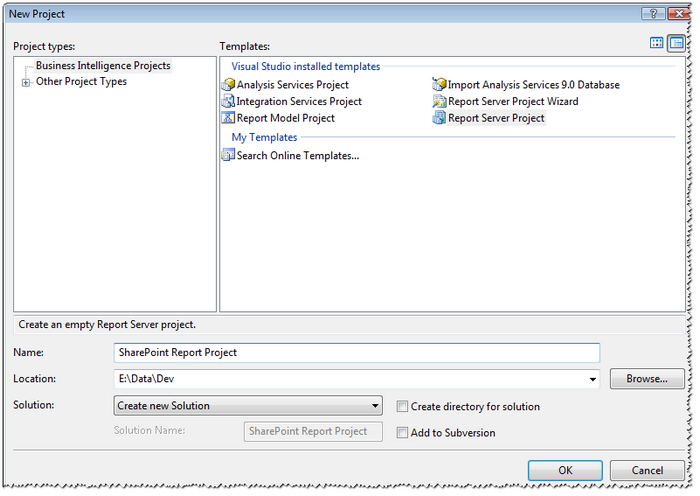This screenshot has width=700, height=496.
Task: Select Import Analysis Services 9.0 Database icon
Action: (x=439, y=85)
